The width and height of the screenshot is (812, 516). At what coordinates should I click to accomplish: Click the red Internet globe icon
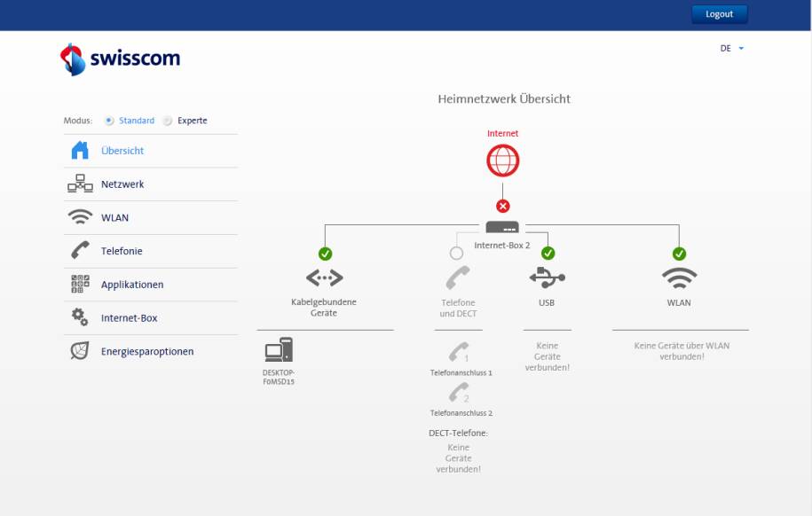(x=502, y=160)
